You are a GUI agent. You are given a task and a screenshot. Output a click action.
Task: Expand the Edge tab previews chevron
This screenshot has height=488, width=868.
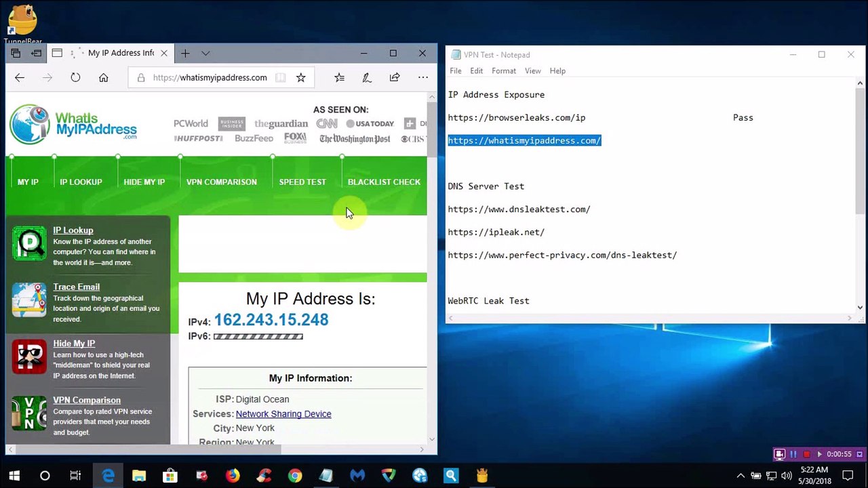click(x=205, y=54)
